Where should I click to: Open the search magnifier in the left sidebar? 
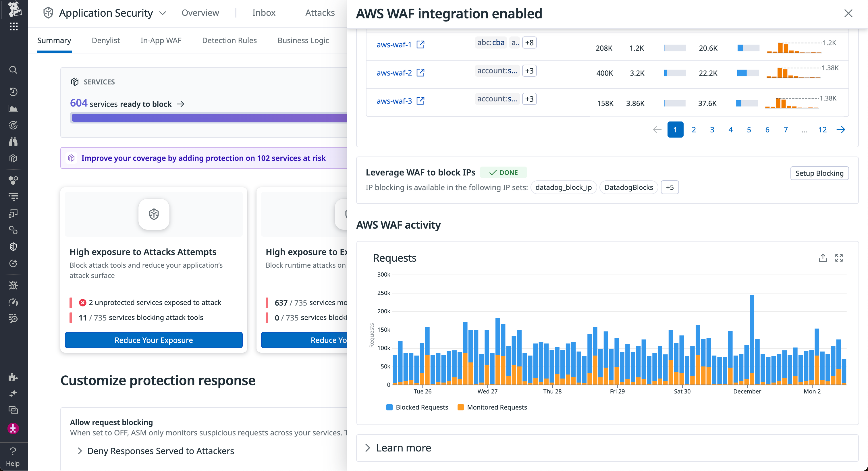(13, 70)
